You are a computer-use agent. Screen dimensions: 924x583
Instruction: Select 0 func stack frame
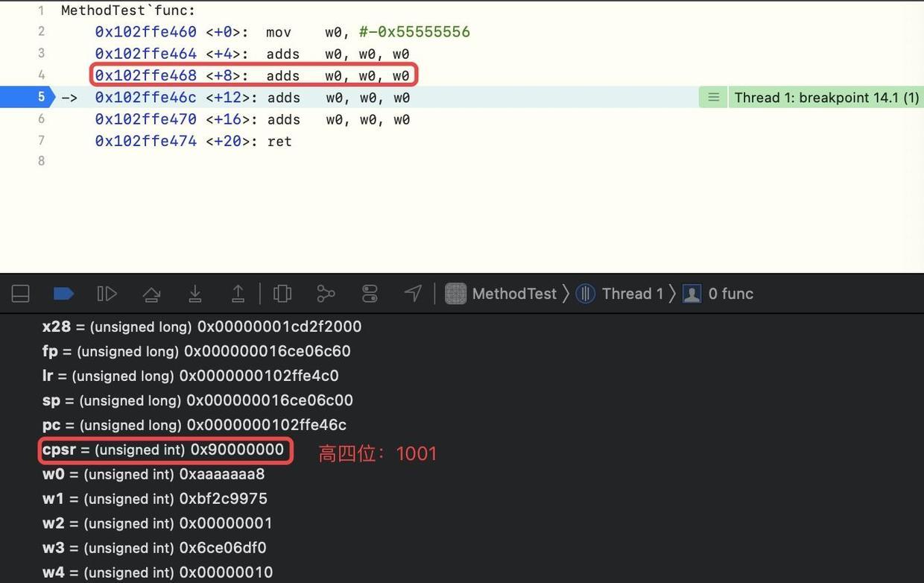pos(718,294)
